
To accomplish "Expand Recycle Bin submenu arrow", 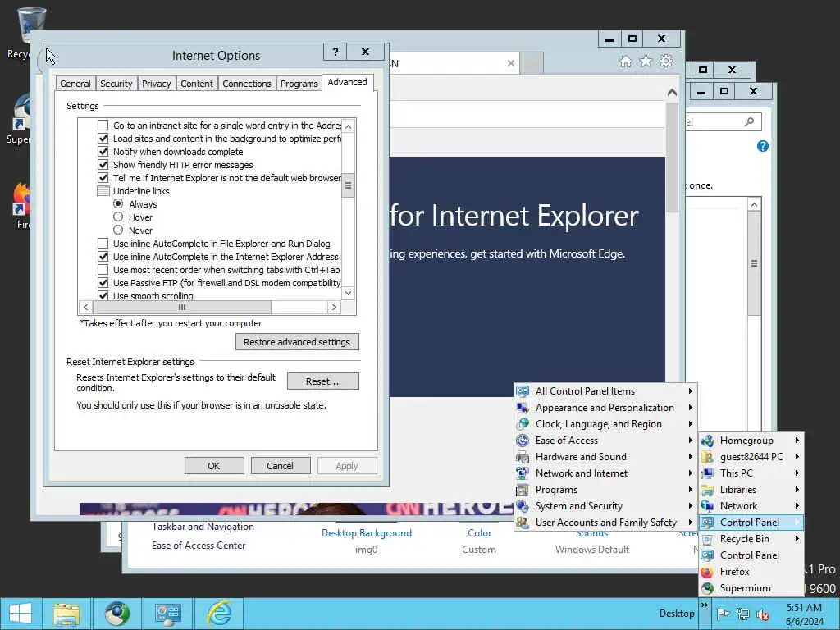I will point(797,539).
